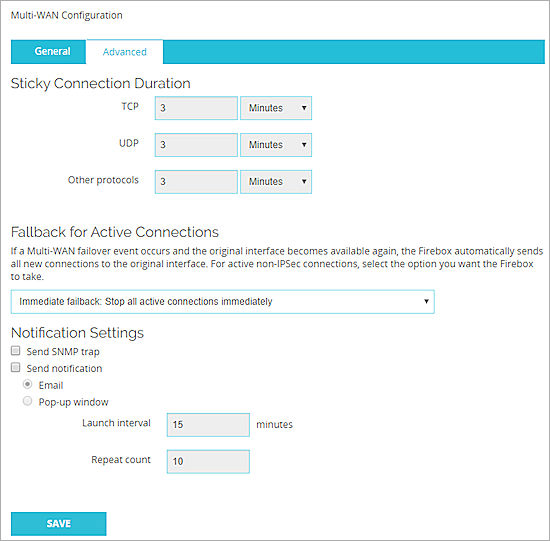The height and width of the screenshot is (541, 550).
Task: Click the Fallback for Active Connections heading
Action: [x=115, y=232]
